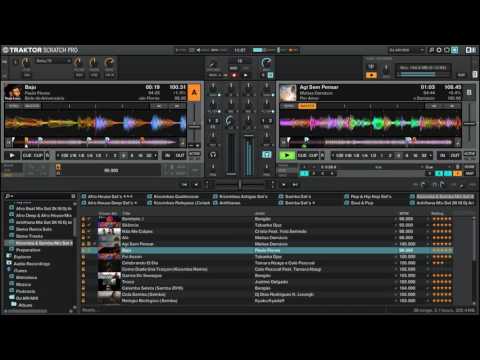The width and height of the screenshot is (480, 360).
Task: Set loop IN point on Deck B
Action: click(x=443, y=155)
